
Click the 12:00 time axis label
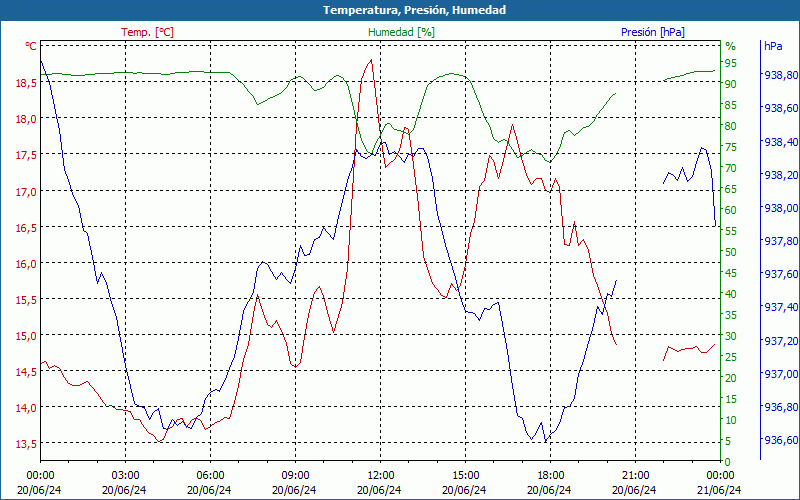click(x=381, y=476)
